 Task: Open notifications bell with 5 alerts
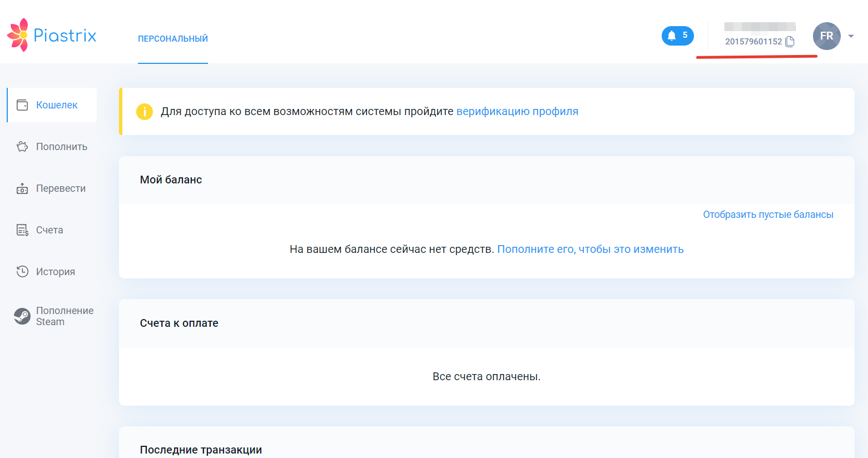(677, 36)
